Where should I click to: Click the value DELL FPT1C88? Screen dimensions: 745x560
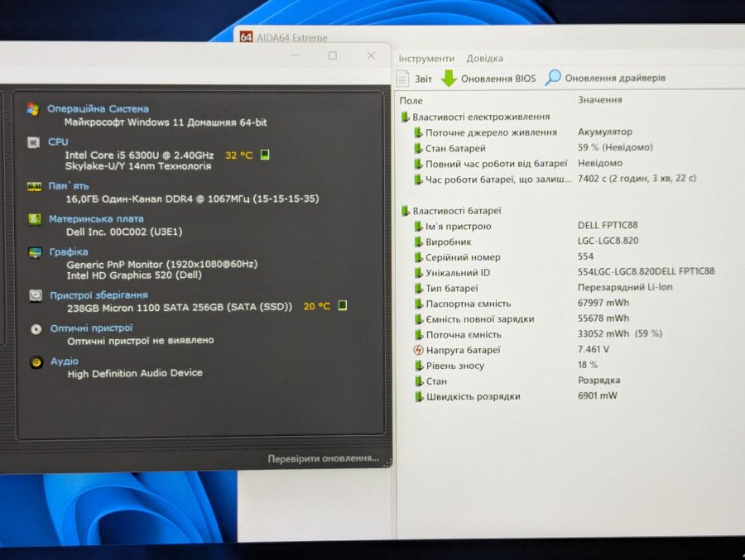coord(608,225)
